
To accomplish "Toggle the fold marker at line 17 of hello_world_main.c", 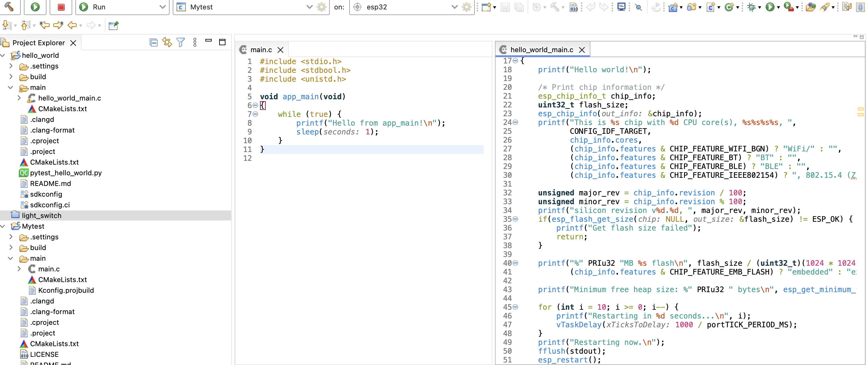I will click(x=515, y=61).
